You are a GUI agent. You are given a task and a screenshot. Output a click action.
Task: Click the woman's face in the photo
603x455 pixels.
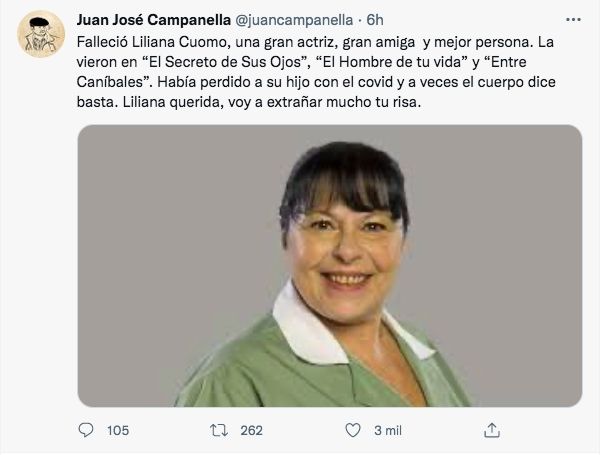point(346,250)
